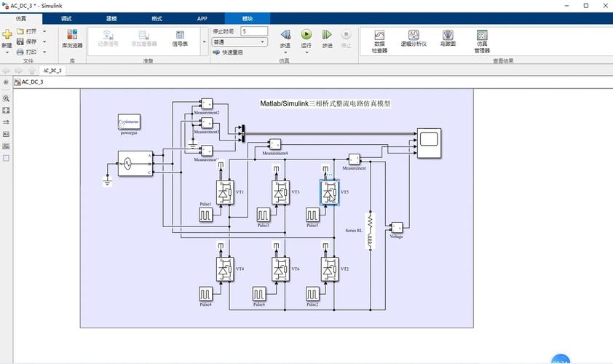The image size is (613, 364).
Task: Open a file with the 打开 button
Action: (x=27, y=31)
